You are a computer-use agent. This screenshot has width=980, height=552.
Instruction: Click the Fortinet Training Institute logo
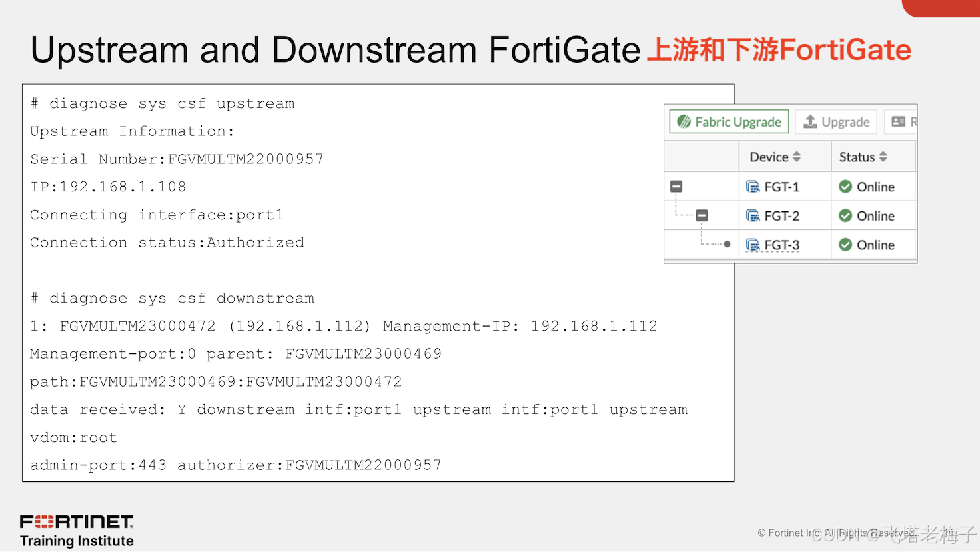click(77, 531)
